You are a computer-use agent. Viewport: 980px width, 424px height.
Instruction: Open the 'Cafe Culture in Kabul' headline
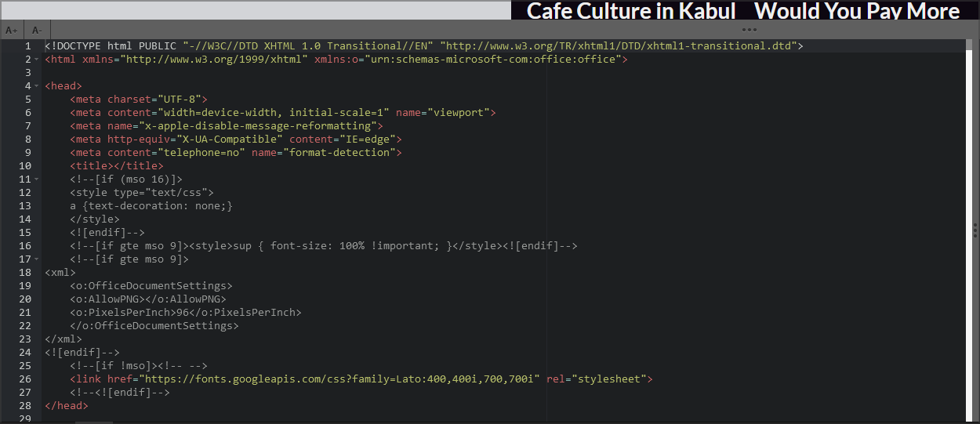click(x=631, y=11)
